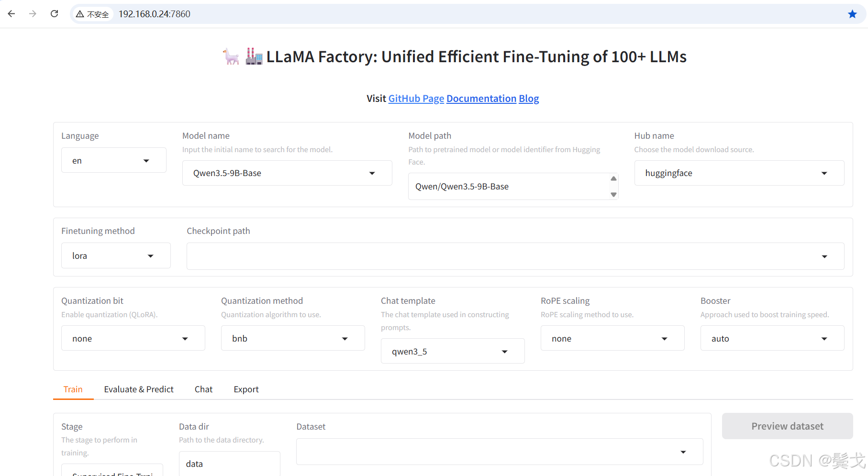Open the Hub name huggingface dropdown
The image size is (868, 476).
coord(739,173)
